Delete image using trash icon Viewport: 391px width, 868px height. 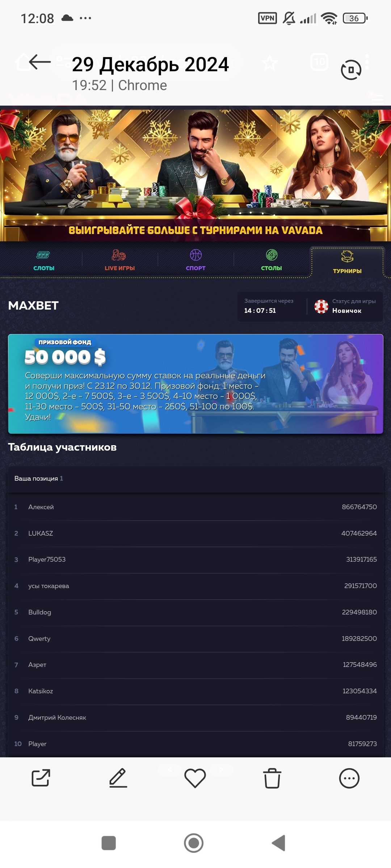click(x=272, y=778)
